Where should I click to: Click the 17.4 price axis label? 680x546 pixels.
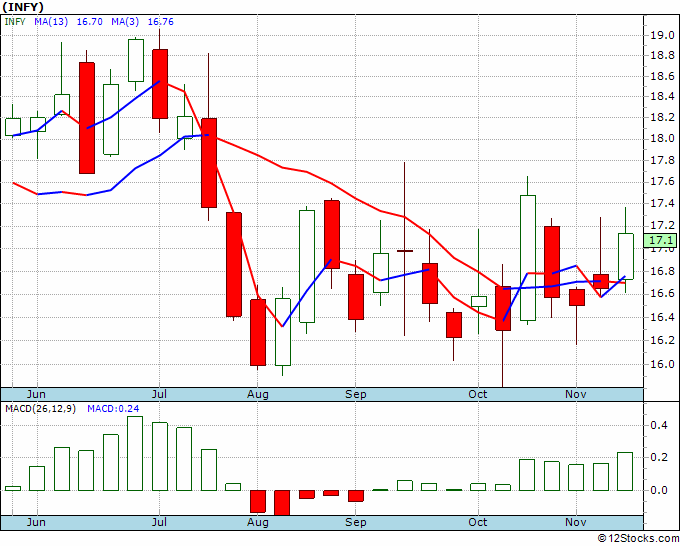tap(662, 203)
